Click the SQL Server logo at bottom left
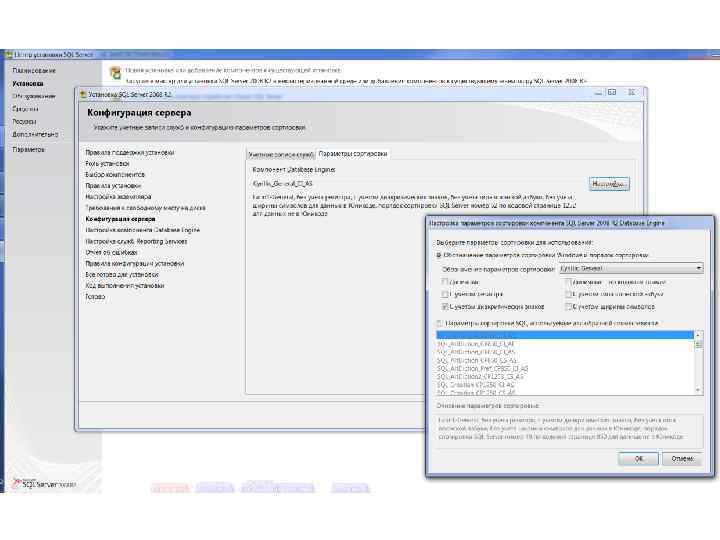The height and width of the screenshot is (540, 720). [45, 484]
